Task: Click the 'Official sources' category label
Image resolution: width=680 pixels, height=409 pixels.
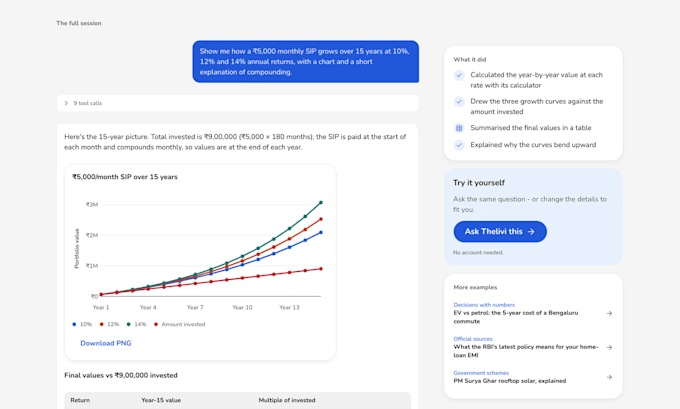Action: tap(473, 339)
